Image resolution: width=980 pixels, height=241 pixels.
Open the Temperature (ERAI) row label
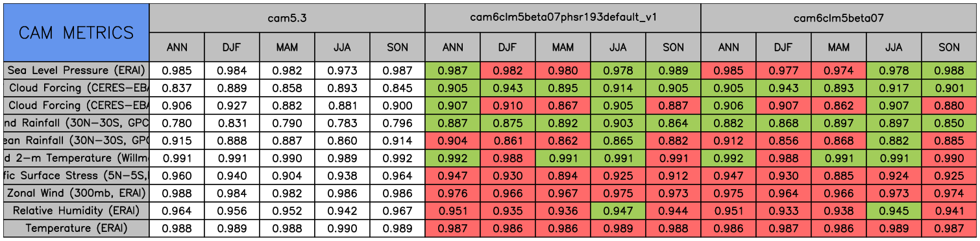point(76,228)
